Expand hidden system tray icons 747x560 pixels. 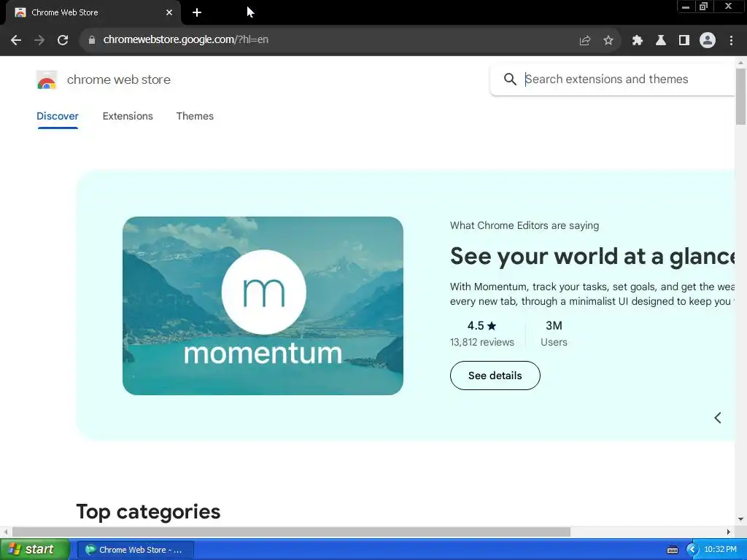pos(692,550)
